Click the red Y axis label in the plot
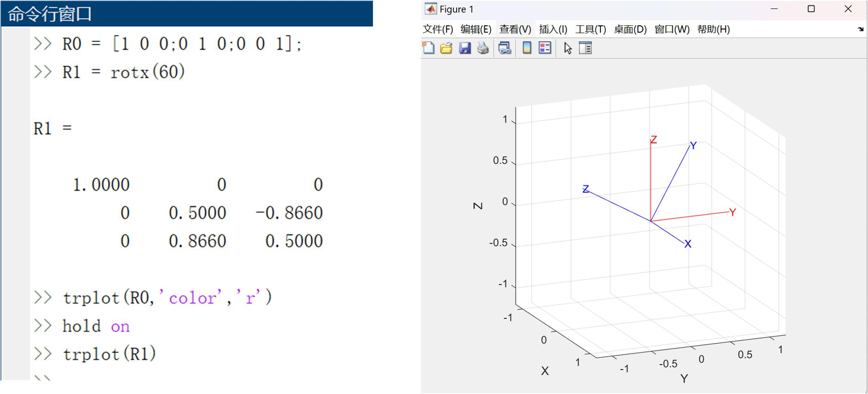 click(733, 212)
